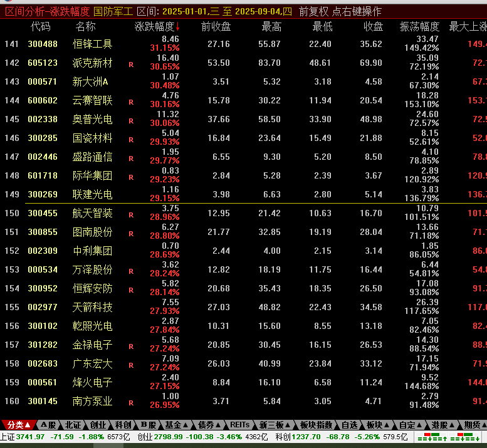The width and height of the screenshot is (487, 448).
Task: Click the R mark next to 南方泵业
Action: (131, 403)
